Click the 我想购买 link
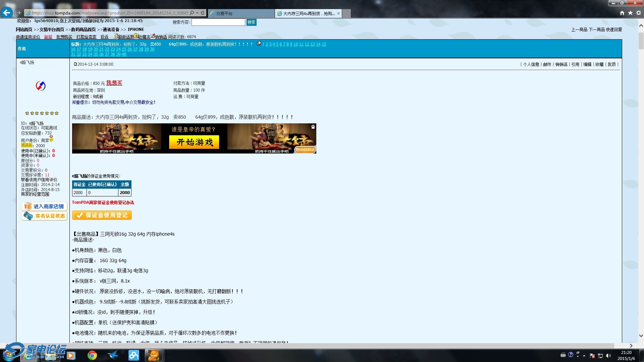Screen dimensions: 644x362 tap(64, 37)
